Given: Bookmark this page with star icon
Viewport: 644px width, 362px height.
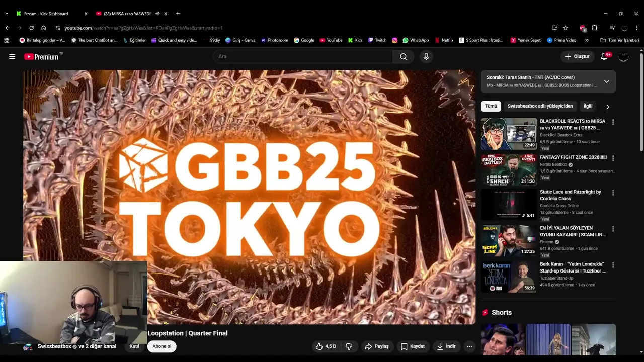Looking at the screenshot, I should pos(566,28).
